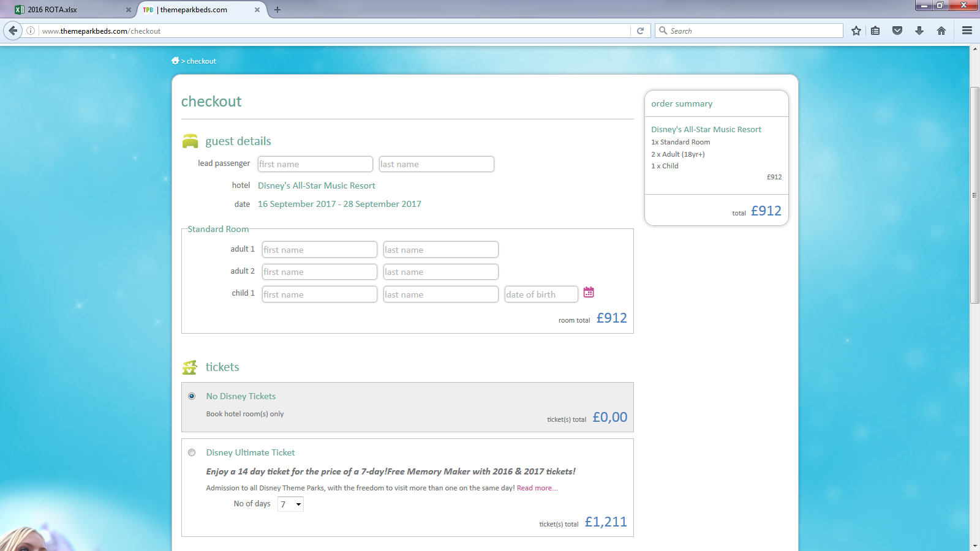This screenshot has height=551, width=980.
Task: Click adult 1 last name field
Action: coord(441,250)
